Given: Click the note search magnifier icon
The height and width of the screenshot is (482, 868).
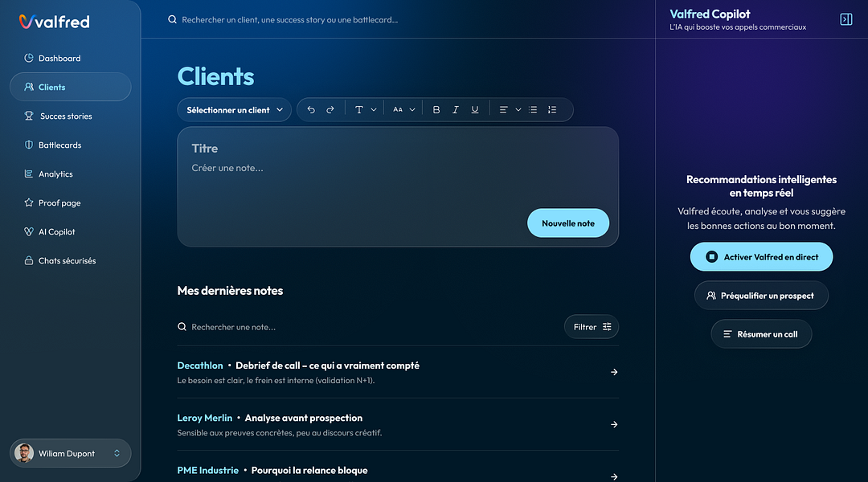Looking at the screenshot, I should pos(182,326).
